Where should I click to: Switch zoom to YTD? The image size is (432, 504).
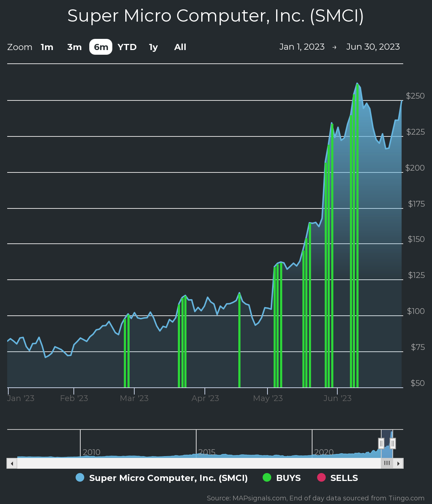pos(127,47)
